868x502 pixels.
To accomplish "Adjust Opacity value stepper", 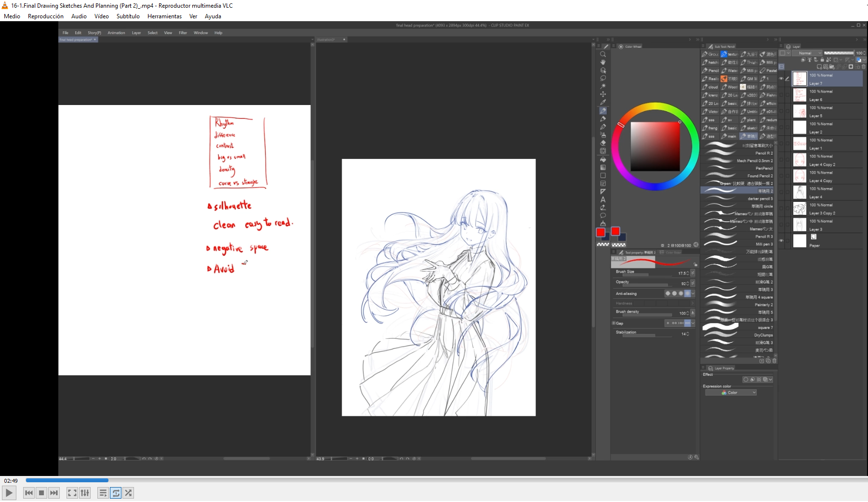I will (688, 284).
